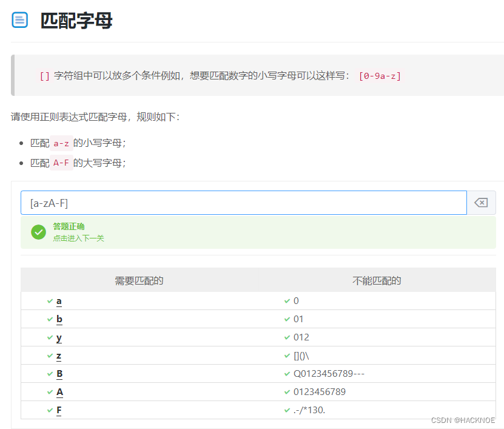This screenshot has width=504, height=429.
Task: Clear the regex input with the backspace icon
Action: [x=481, y=203]
